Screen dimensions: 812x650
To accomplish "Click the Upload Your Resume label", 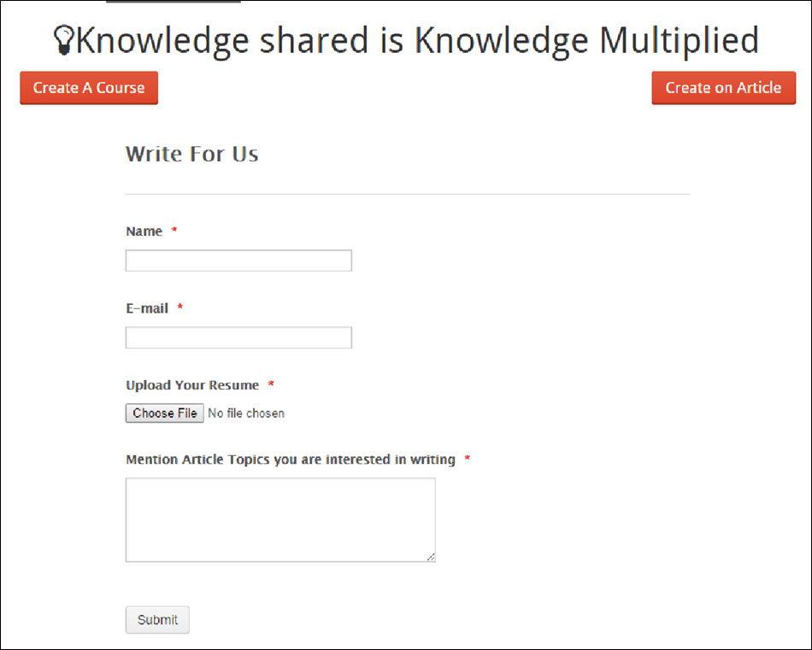I will tap(192, 385).
